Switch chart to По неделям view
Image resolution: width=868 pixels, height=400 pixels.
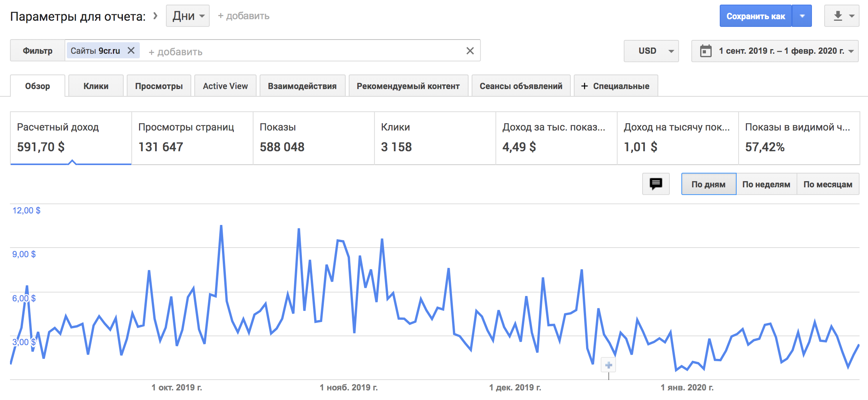pyautogui.click(x=766, y=184)
